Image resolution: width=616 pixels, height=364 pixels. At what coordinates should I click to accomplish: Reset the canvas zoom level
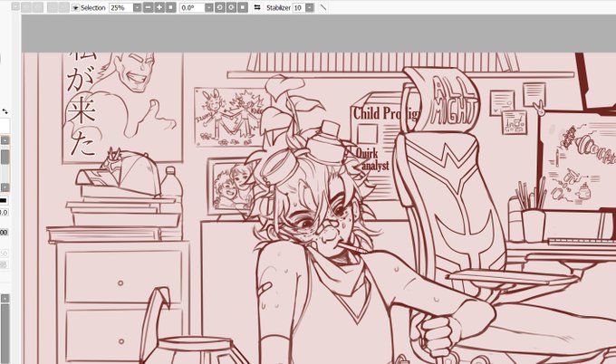pos(171,8)
